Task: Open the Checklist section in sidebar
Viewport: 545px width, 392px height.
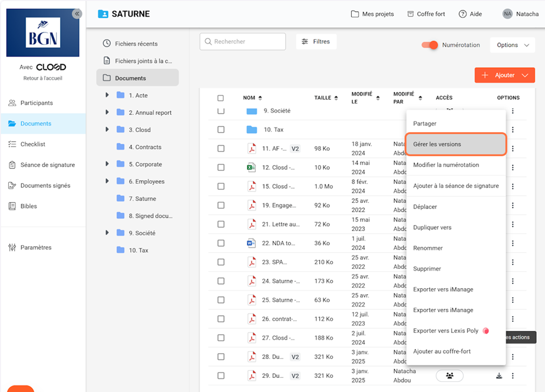Action: (33, 144)
